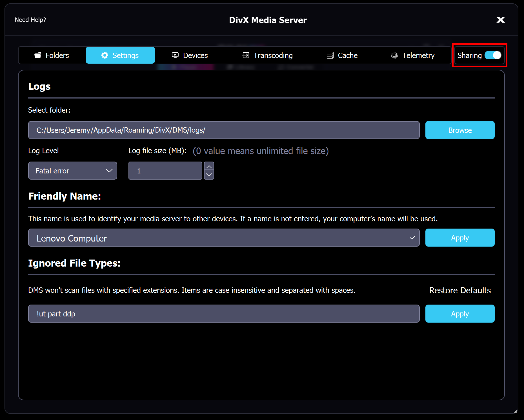Open the Transcoding tab
The image size is (524, 420).
point(267,55)
